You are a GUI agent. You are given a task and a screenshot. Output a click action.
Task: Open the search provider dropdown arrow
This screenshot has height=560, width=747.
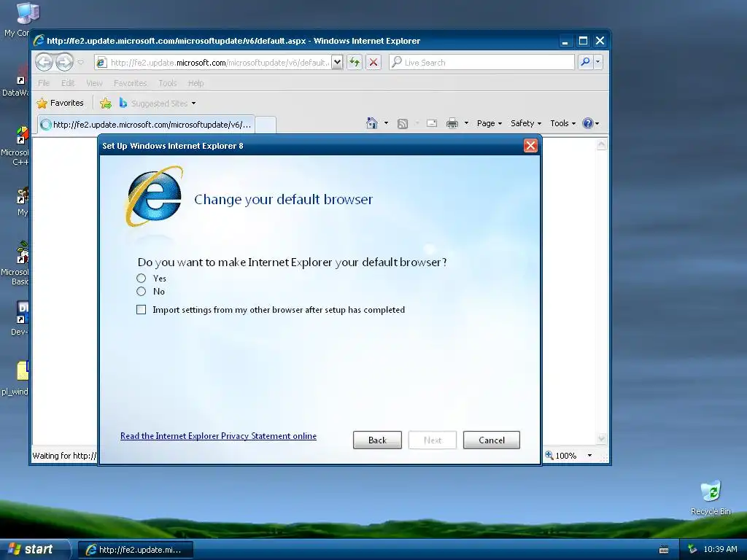(x=597, y=62)
